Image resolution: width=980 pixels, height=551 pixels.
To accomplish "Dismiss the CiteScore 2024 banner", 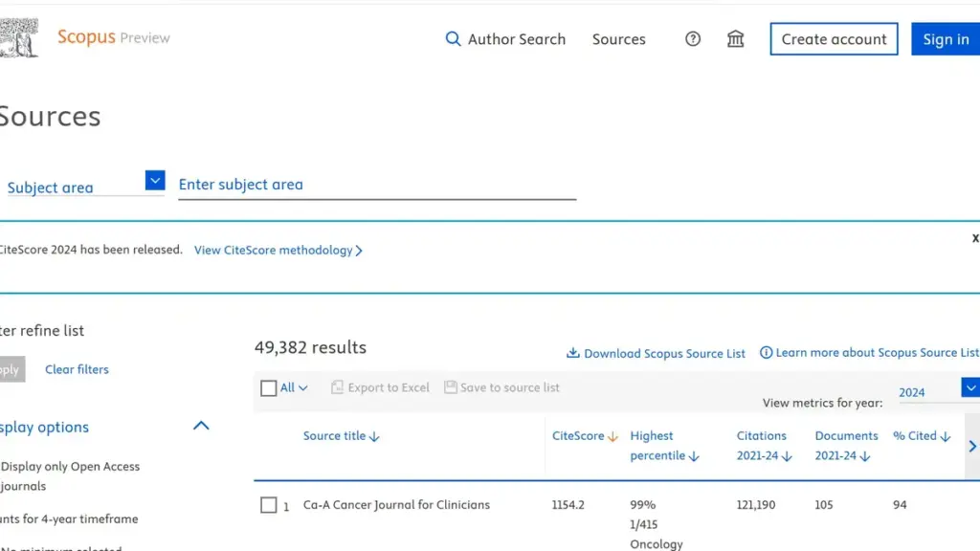I will (974, 238).
